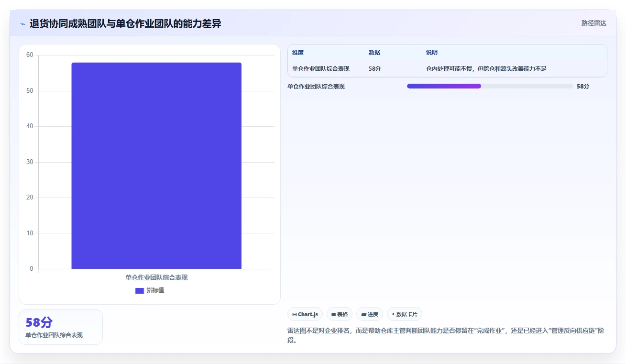Click the Chart.js tag chip
This screenshot has height=364, width=626.
305,314
